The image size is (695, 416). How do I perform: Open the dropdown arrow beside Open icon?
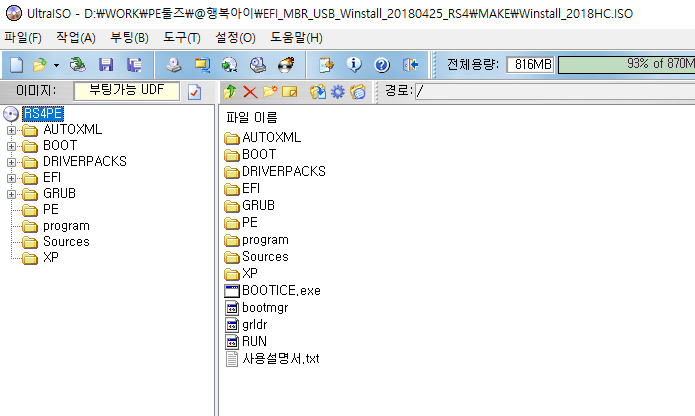click(56, 66)
